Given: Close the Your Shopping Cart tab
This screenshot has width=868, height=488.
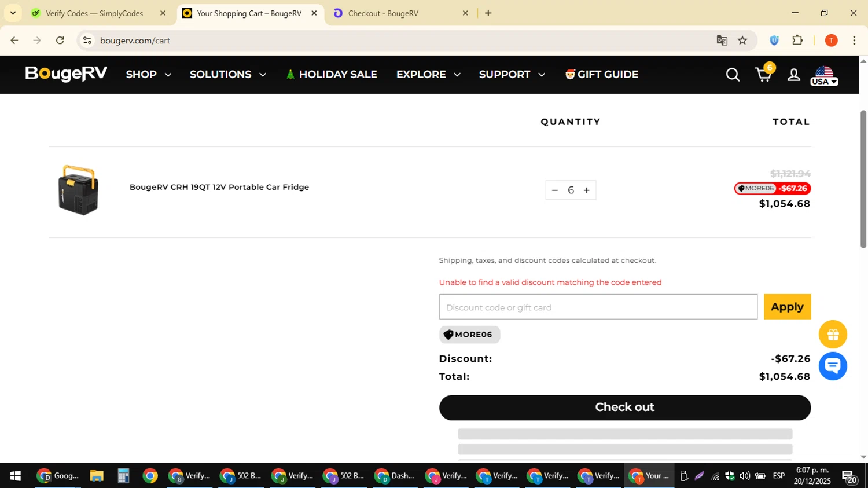Looking at the screenshot, I should [x=314, y=13].
